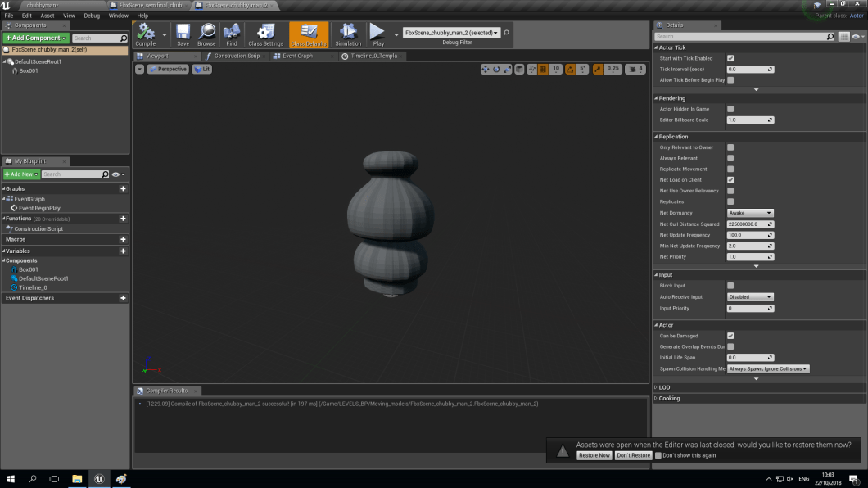This screenshot has width=868, height=488.
Task: Uncheck Can be Damaged checkbox
Action: point(730,336)
